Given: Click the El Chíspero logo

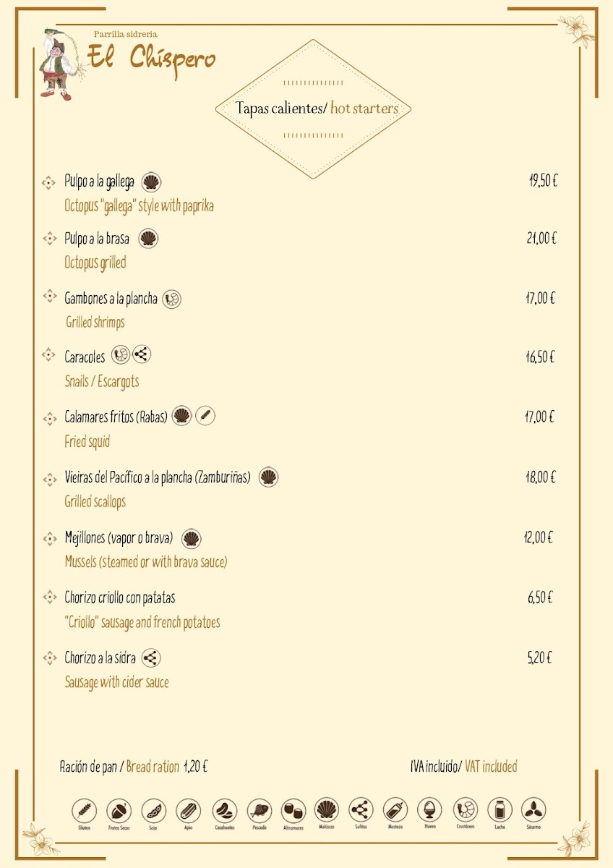Looking at the screenshot, I should (130, 61).
